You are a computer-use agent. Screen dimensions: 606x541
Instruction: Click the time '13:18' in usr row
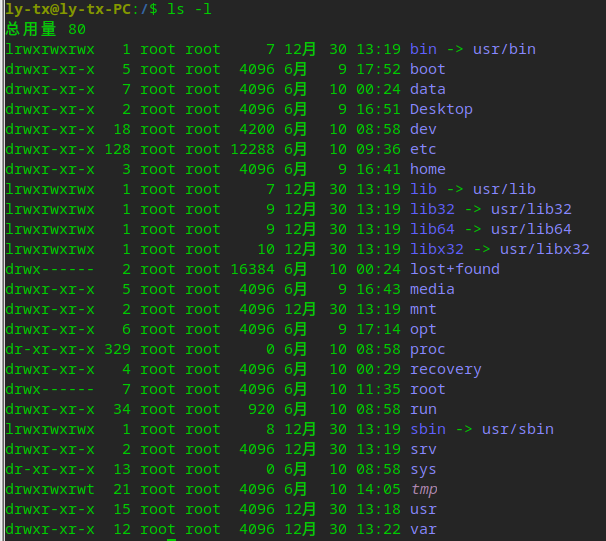(x=378, y=509)
